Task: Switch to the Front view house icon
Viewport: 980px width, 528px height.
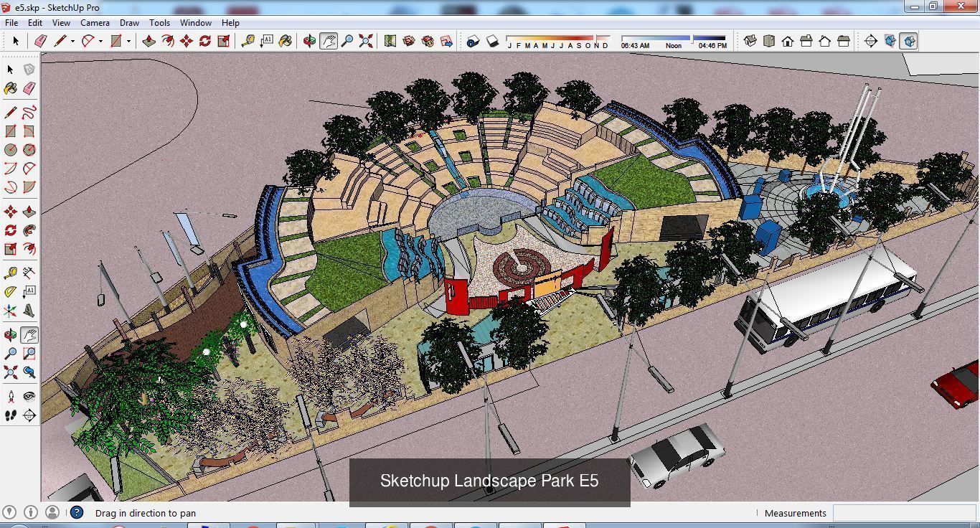Action: (x=788, y=41)
